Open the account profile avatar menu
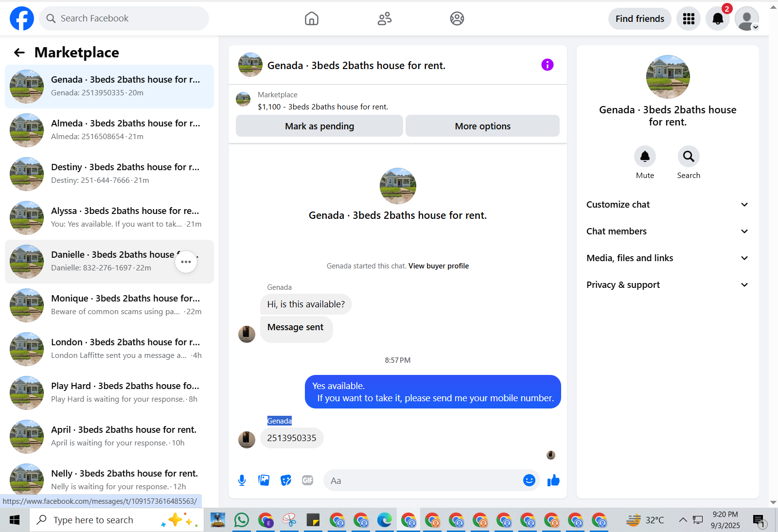 pos(747,18)
